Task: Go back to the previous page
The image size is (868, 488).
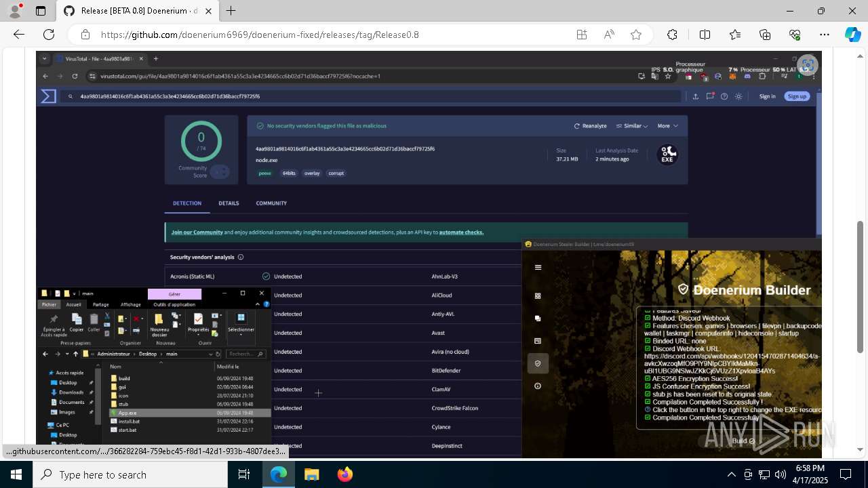Action: tap(19, 35)
